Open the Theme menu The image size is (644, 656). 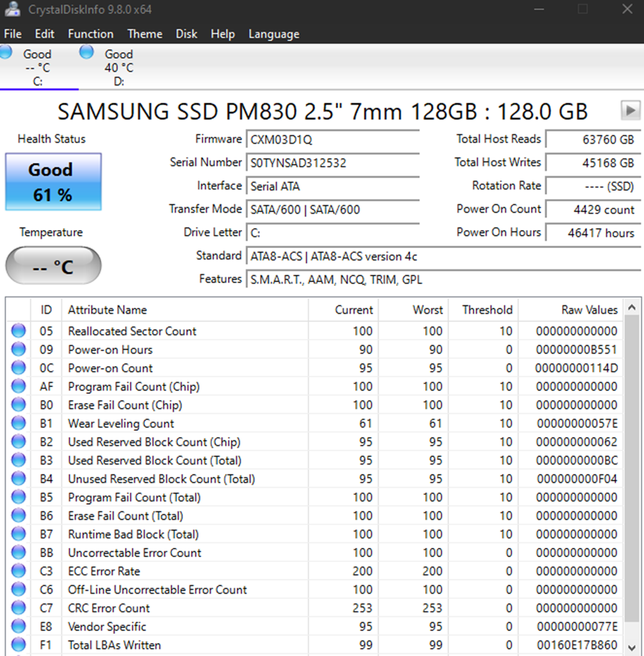click(x=144, y=34)
